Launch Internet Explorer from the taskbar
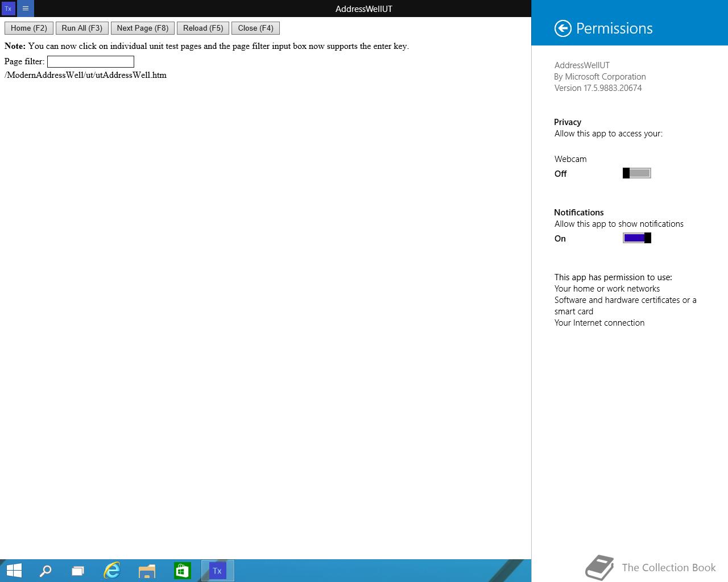Screen dimensions: 728x582 click(112, 571)
